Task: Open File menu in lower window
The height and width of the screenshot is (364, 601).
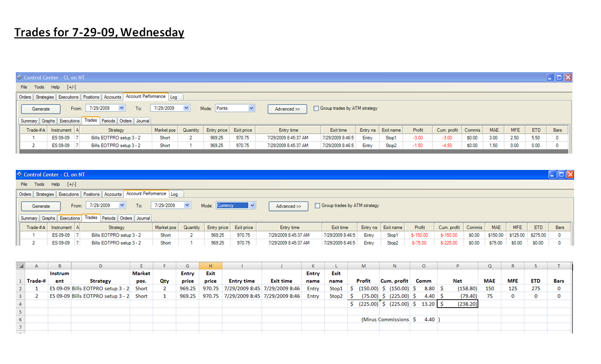Action: pyautogui.click(x=24, y=185)
